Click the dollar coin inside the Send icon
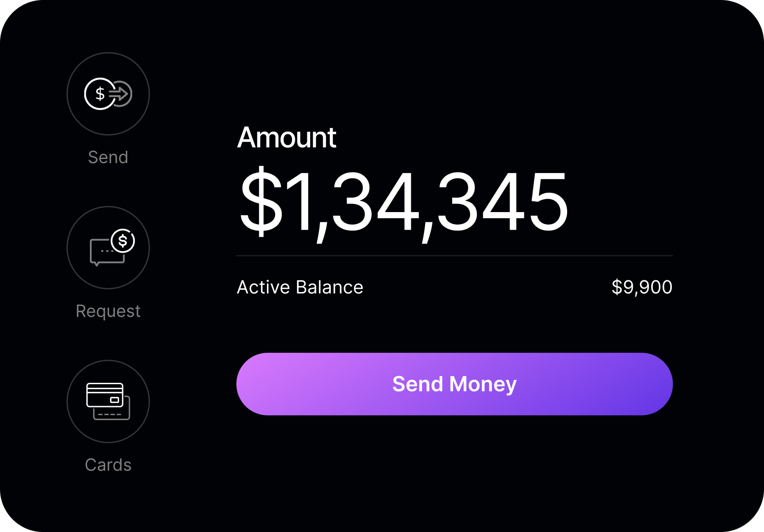Screen dimensions: 764x532 99,94
